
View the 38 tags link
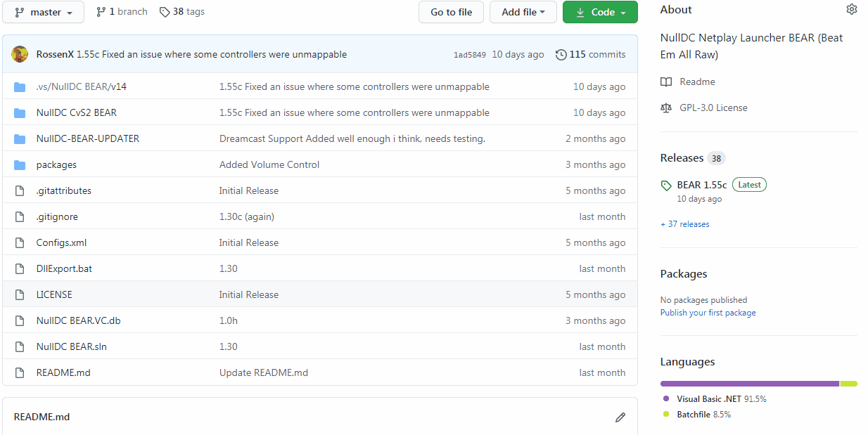(x=182, y=12)
